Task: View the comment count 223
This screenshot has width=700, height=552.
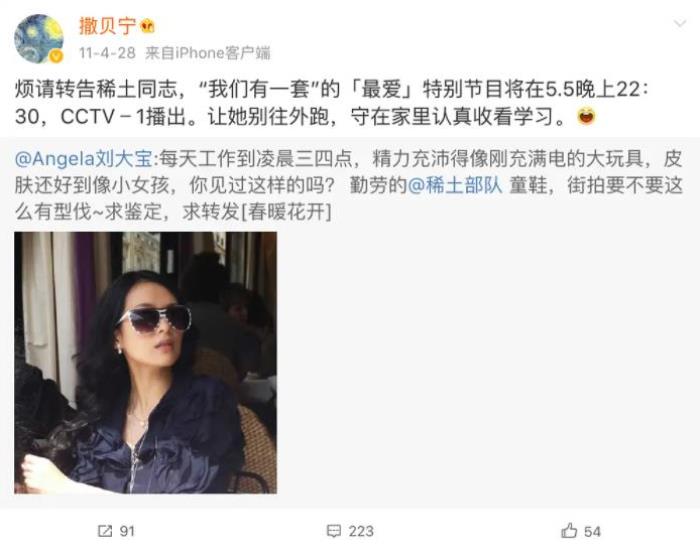Action: coord(361,531)
